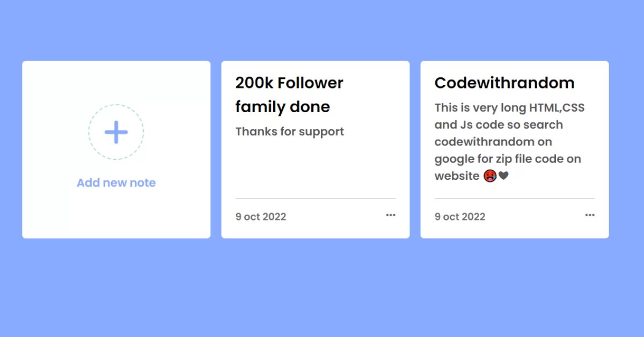This screenshot has width=644, height=337.
Task: Open three-dot menu on Codewithrandom note
Action: click(x=590, y=215)
